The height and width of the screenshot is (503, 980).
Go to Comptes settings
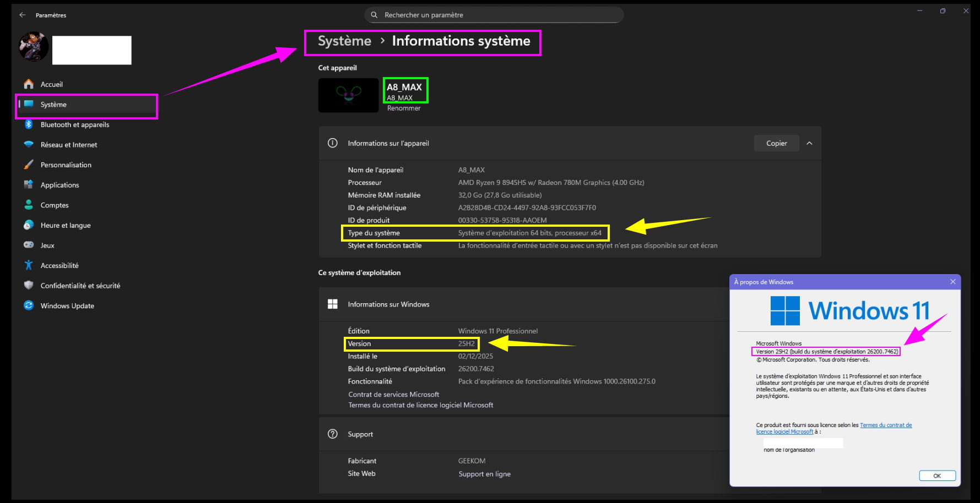(x=54, y=205)
